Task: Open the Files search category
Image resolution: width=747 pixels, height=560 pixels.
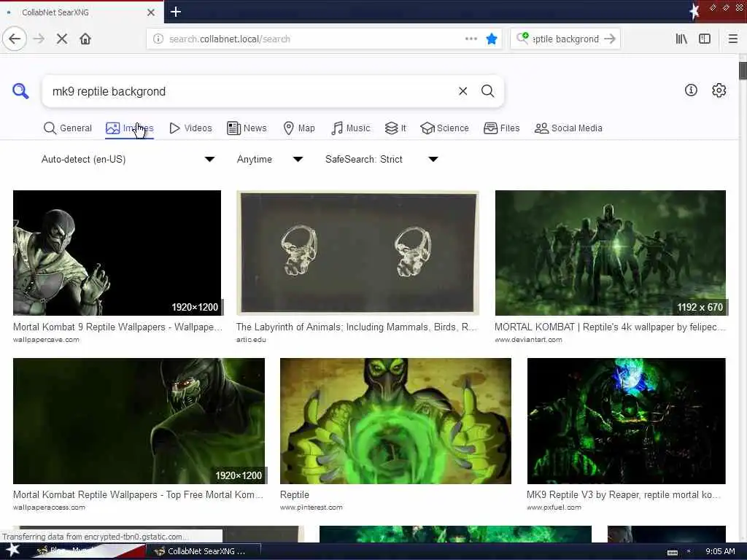Action: (x=501, y=128)
